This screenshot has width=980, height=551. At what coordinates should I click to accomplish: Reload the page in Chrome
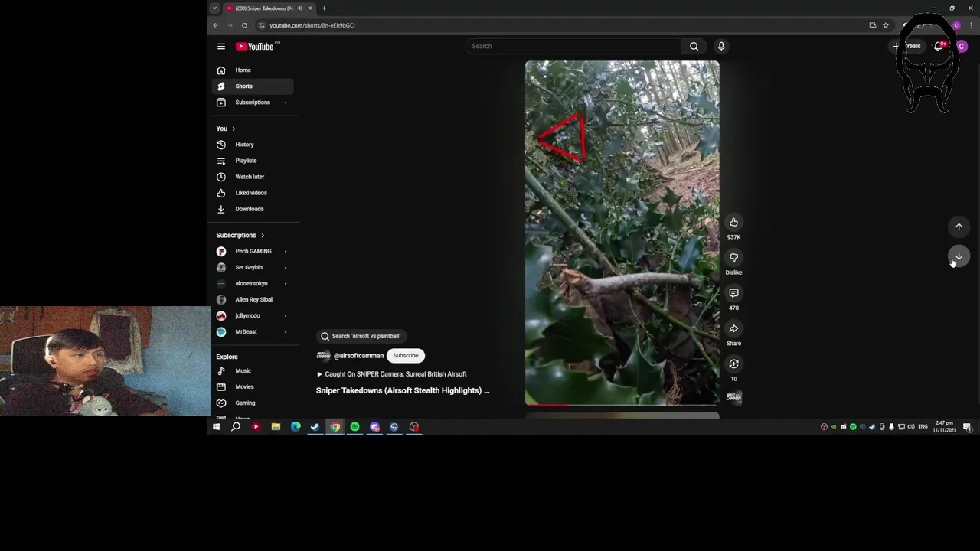pos(244,25)
